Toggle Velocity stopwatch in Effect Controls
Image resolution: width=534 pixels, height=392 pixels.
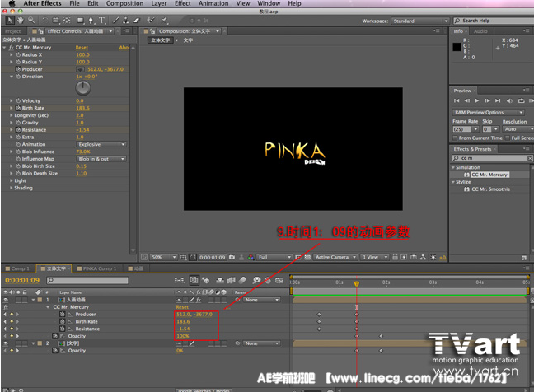coord(18,100)
